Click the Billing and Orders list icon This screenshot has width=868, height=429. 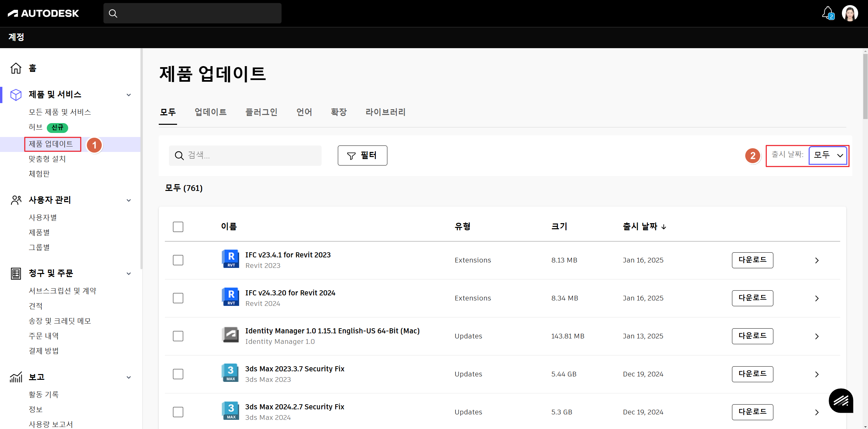point(16,273)
